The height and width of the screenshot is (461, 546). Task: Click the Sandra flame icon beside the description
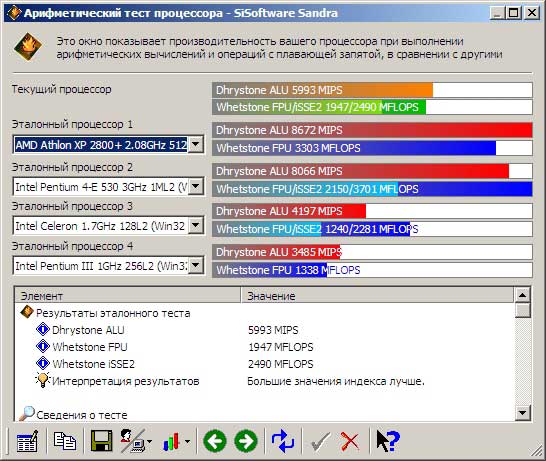click(28, 47)
